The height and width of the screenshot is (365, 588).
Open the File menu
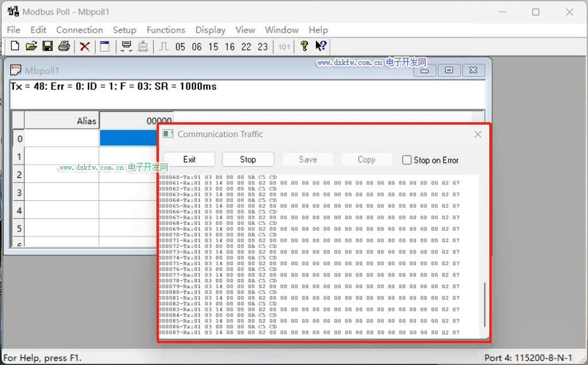coord(14,30)
